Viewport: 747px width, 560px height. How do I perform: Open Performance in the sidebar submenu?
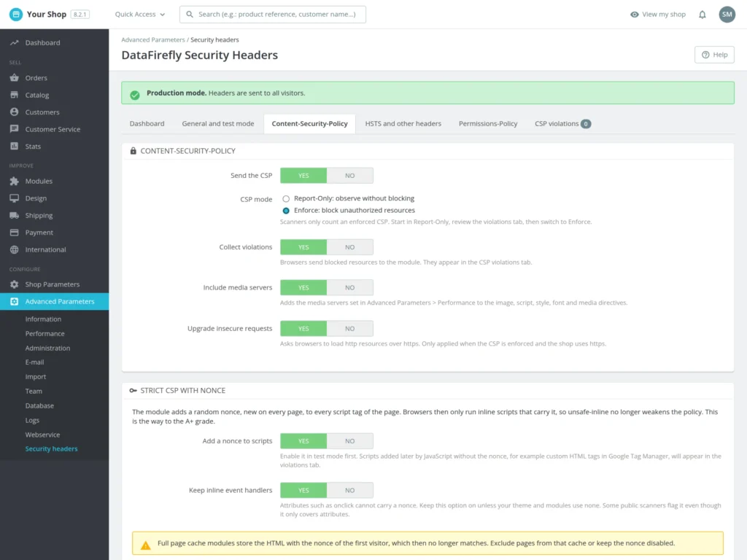point(44,334)
